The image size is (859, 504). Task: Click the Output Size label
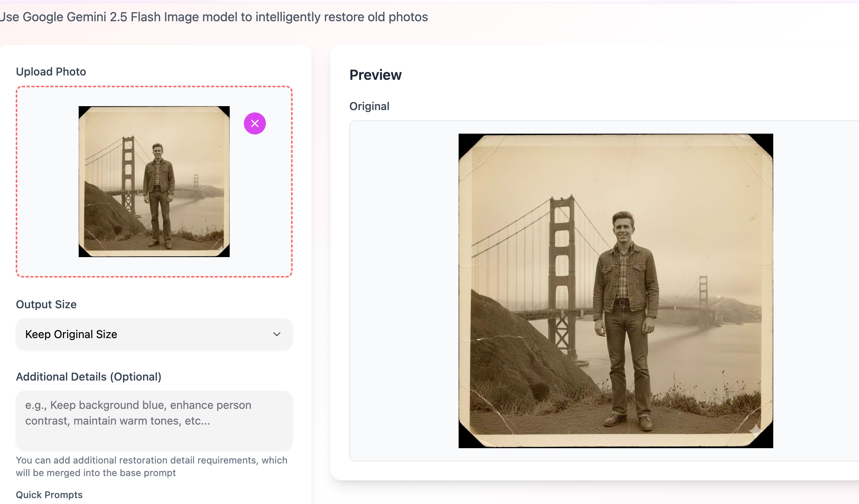click(46, 304)
